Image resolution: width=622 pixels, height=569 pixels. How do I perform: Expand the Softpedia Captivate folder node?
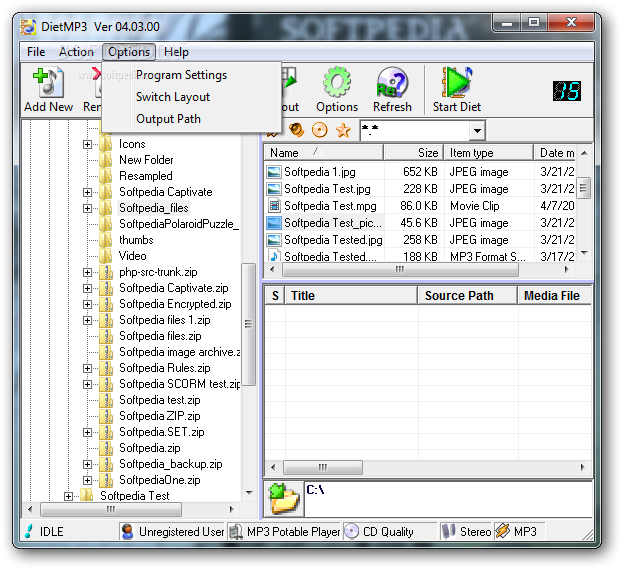(x=87, y=192)
